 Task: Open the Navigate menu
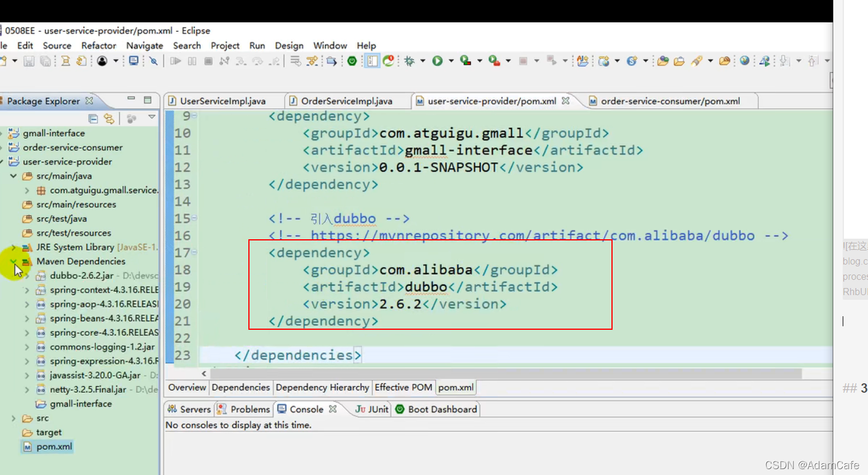(145, 45)
